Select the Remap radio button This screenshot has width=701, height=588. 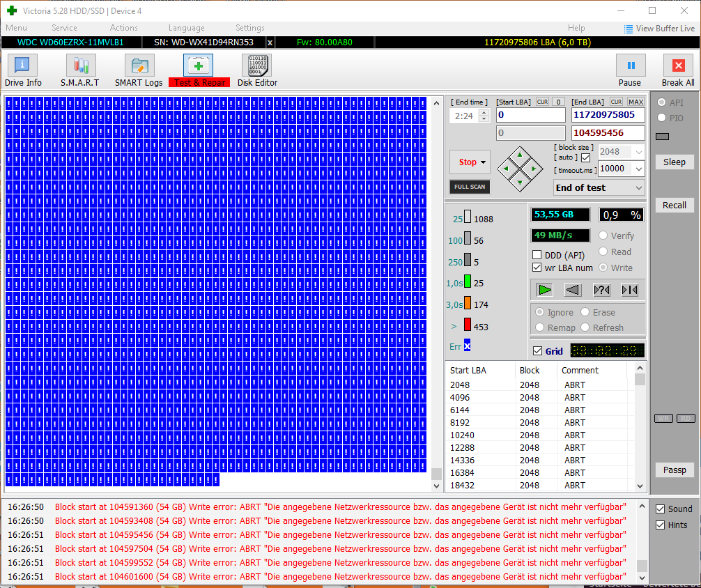click(539, 327)
